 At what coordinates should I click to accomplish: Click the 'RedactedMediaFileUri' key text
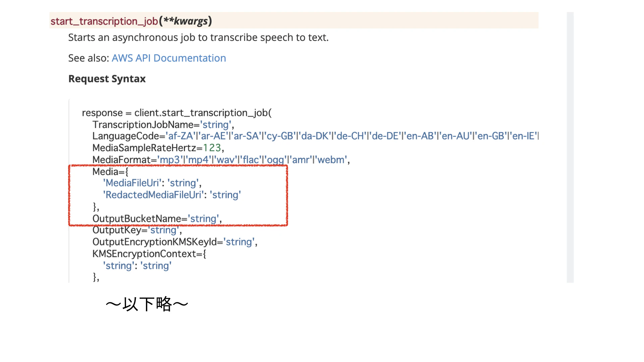coord(153,195)
